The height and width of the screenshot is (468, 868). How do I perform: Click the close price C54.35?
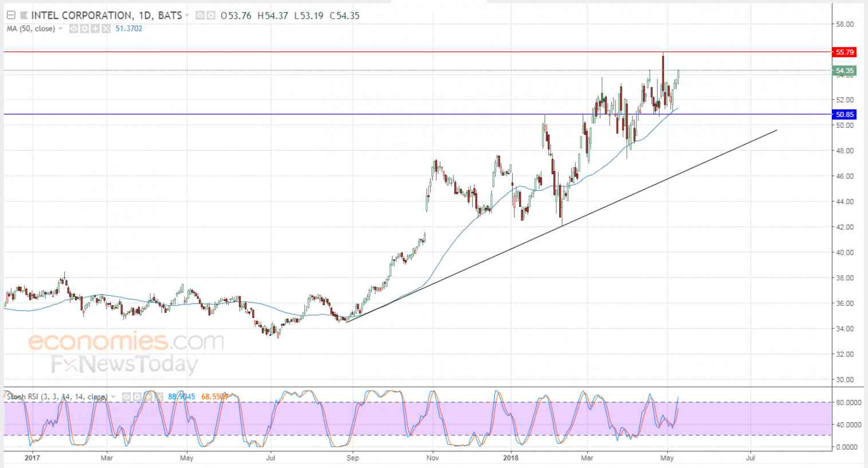[x=344, y=16]
